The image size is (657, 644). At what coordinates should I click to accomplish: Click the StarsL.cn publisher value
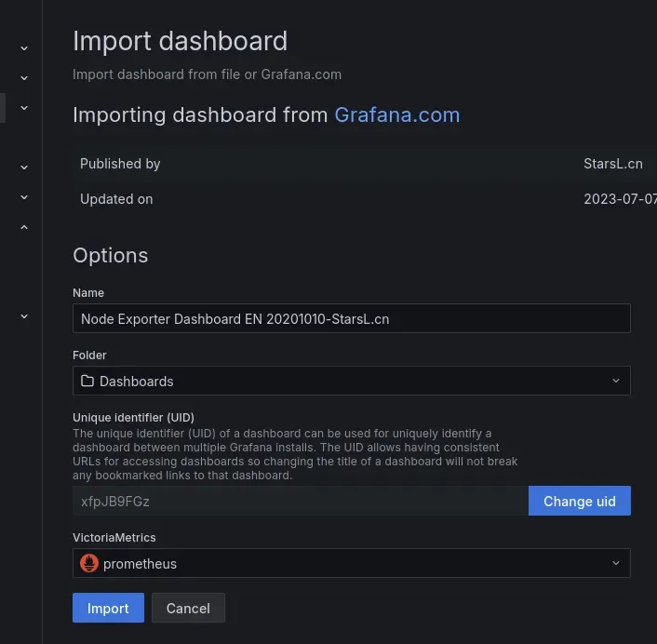coord(613,164)
